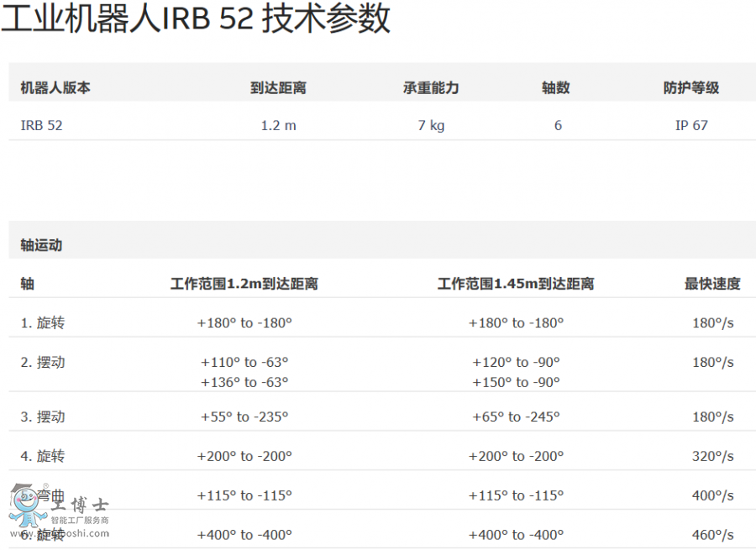Click the +65° to -245° value
756x550 pixels.
point(516,416)
